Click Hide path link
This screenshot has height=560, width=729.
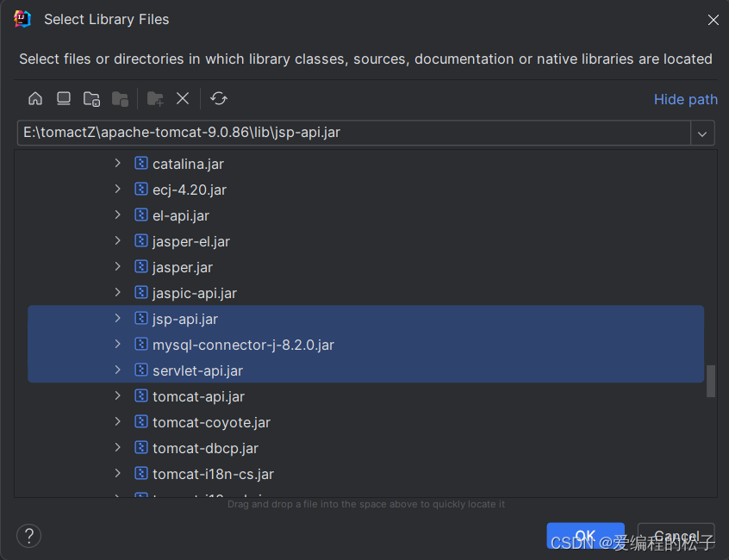tap(685, 99)
